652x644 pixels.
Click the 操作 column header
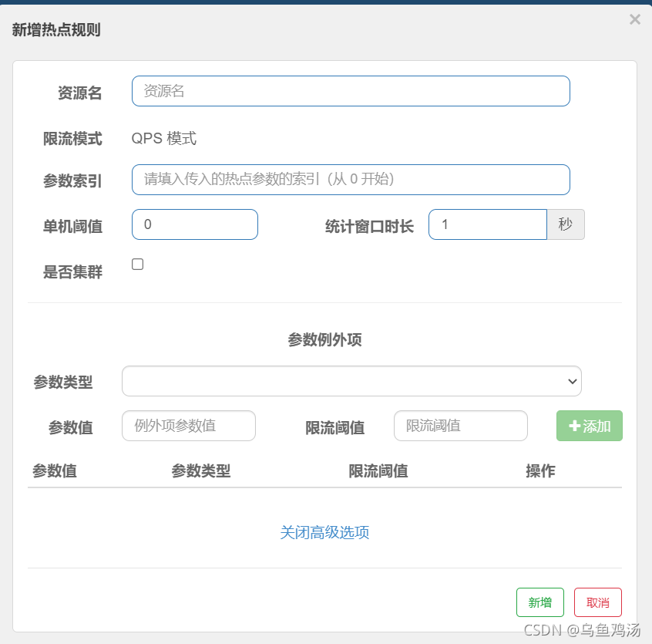pyautogui.click(x=540, y=471)
